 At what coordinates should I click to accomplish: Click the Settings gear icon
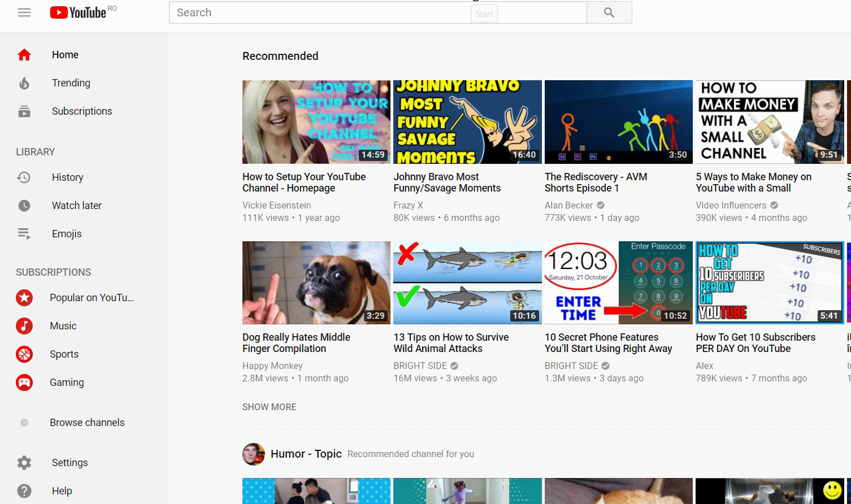coord(24,463)
